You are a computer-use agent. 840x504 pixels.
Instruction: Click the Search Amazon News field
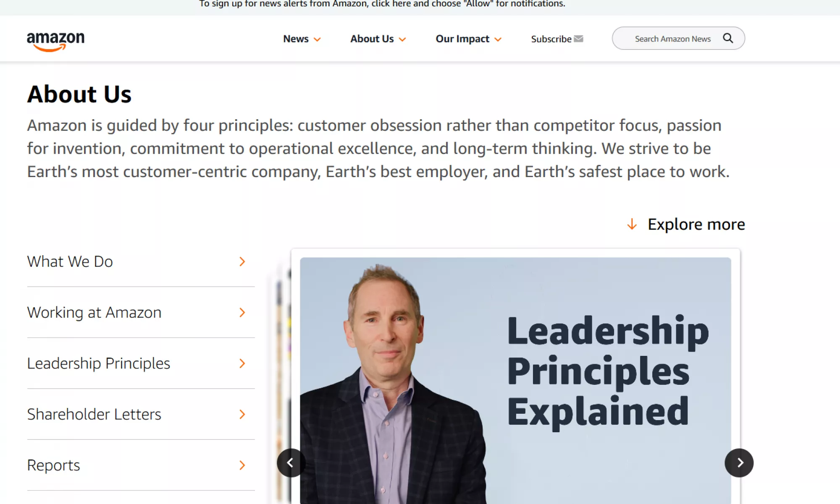(x=672, y=39)
